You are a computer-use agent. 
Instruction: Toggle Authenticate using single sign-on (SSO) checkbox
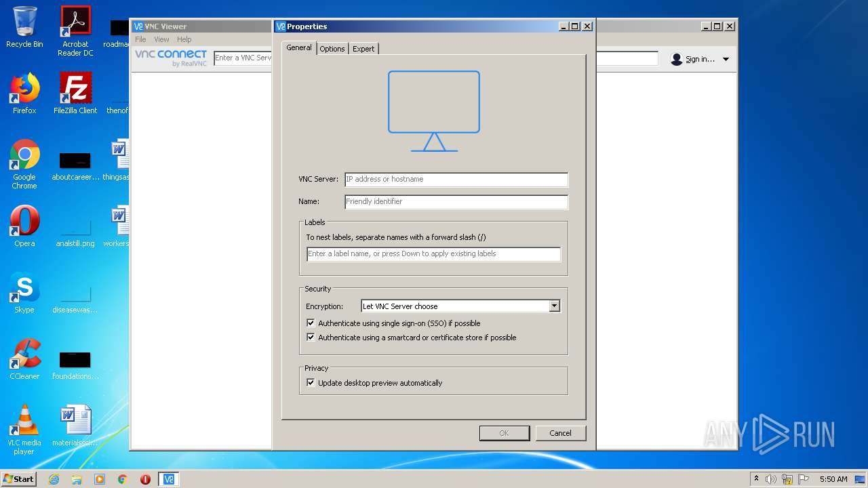pyautogui.click(x=311, y=323)
